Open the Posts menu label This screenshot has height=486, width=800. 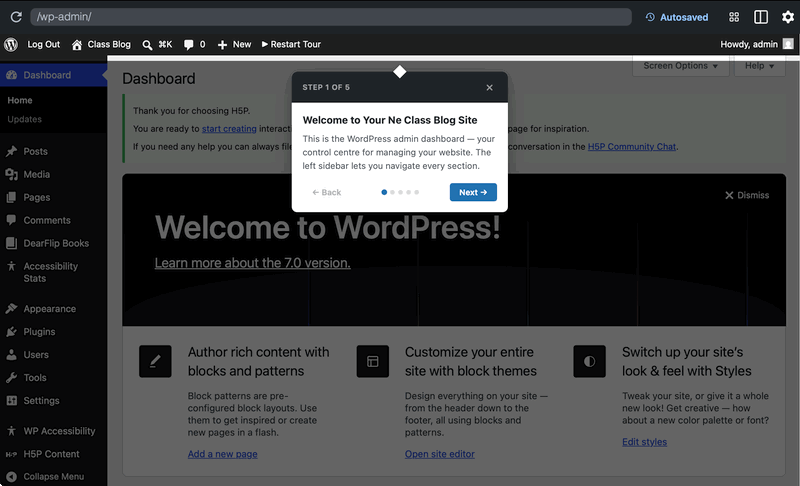tap(35, 151)
